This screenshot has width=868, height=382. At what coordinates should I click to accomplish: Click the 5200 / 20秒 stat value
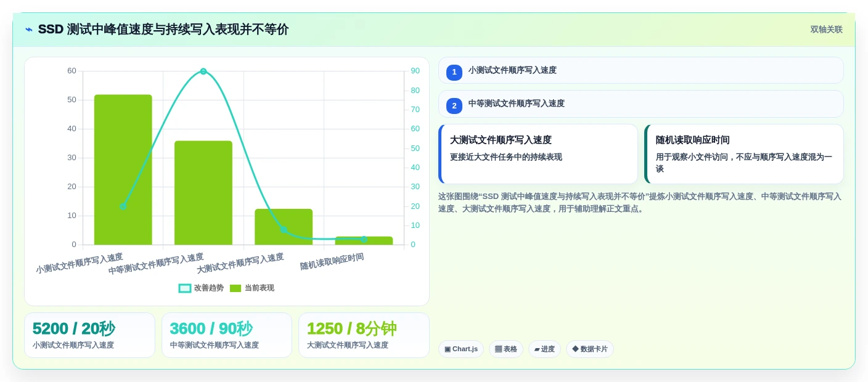[x=74, y=328]
